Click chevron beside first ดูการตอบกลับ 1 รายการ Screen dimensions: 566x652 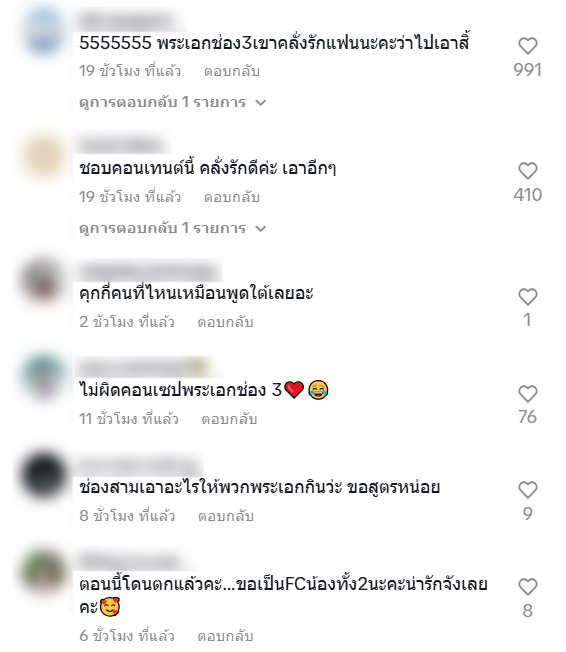pos(261,103)
